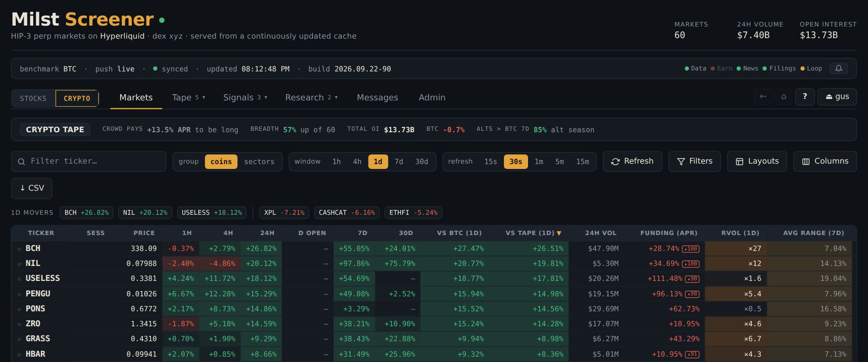
Task: Open the notifications bell
Action: click(839, 69)
